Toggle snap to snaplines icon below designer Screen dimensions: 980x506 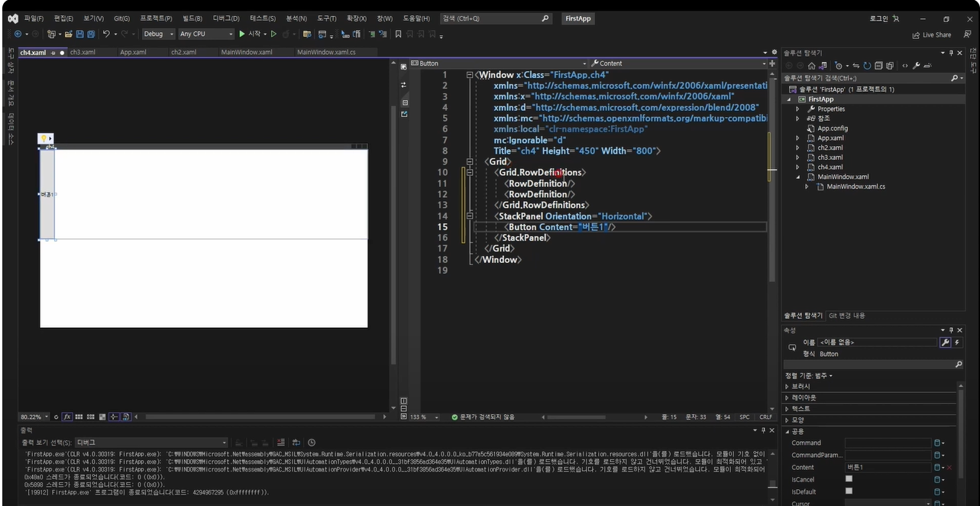(115, 417)
